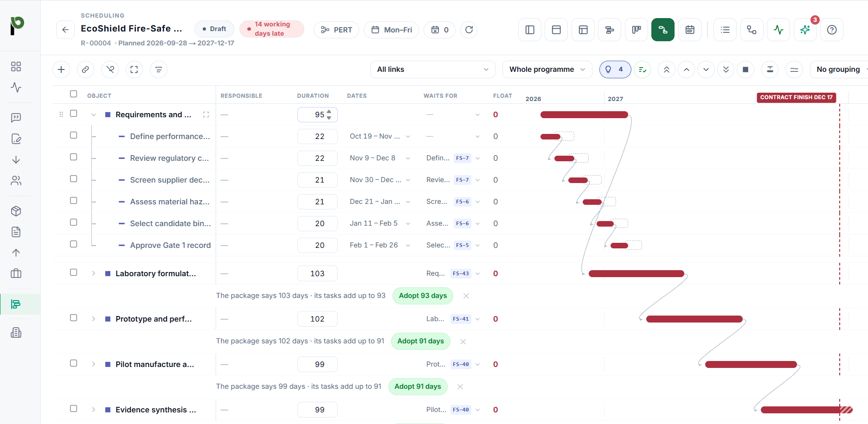Expand the Pilot manufacture a... package
868x424 pixels.
(x=94, y=365)
